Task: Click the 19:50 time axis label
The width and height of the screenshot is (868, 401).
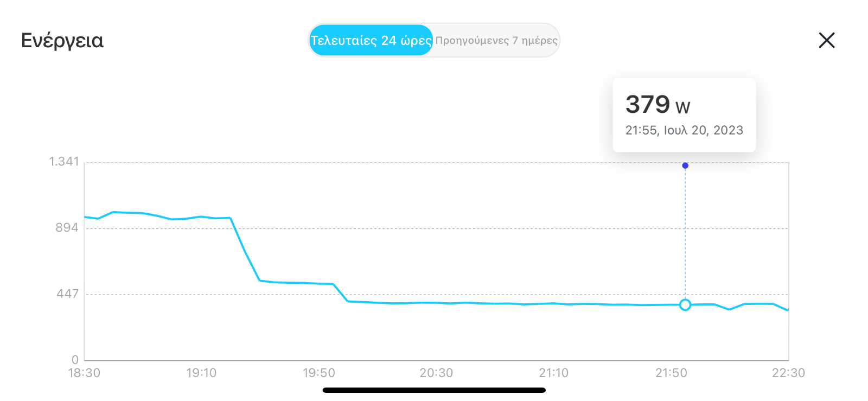Action: point(319,373)
